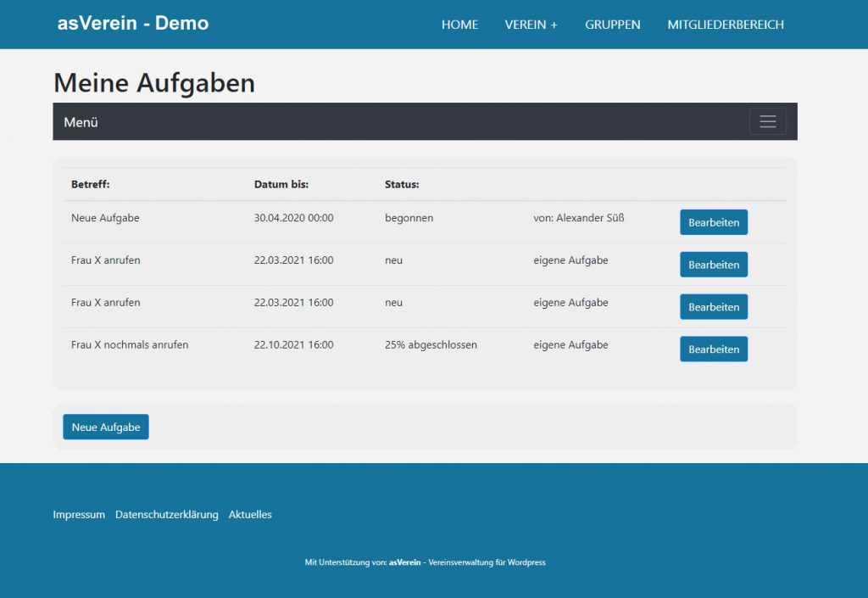Open the hamburger menu toggle in Menü bar
Screen dimensions: 868x598
click(767, 121)
